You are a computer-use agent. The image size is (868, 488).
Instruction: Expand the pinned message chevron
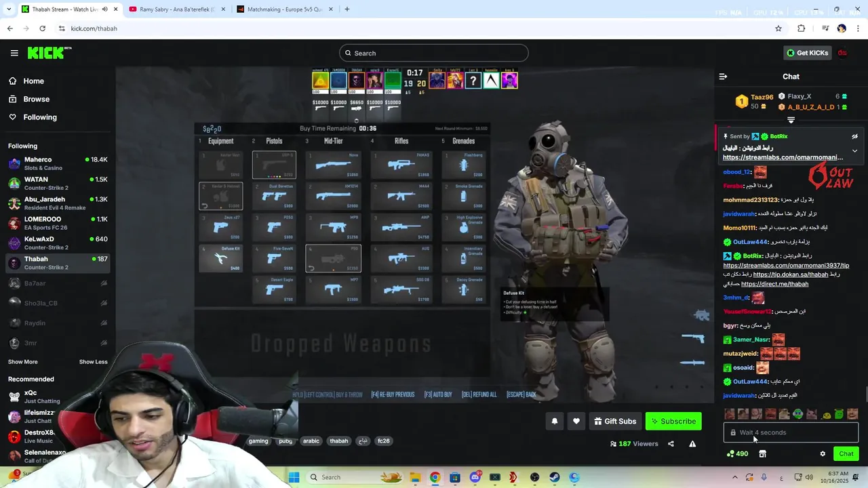(x=854, y=151)
